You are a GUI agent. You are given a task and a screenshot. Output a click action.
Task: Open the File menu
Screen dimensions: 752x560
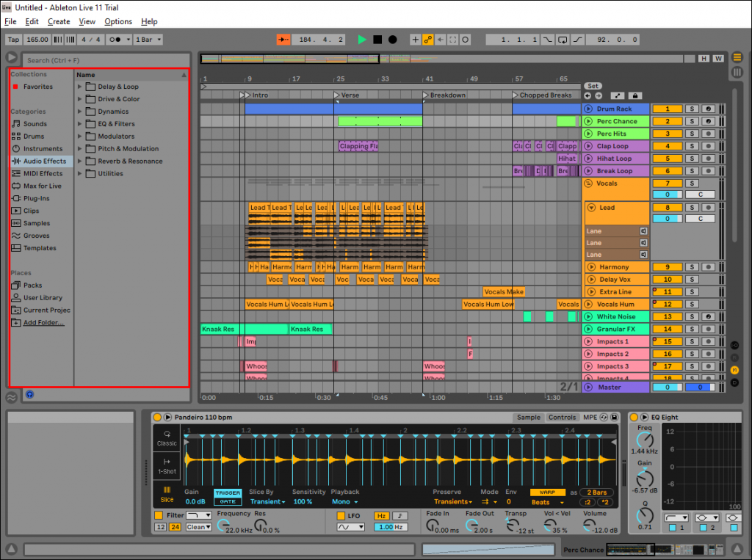tap(10, 21)
